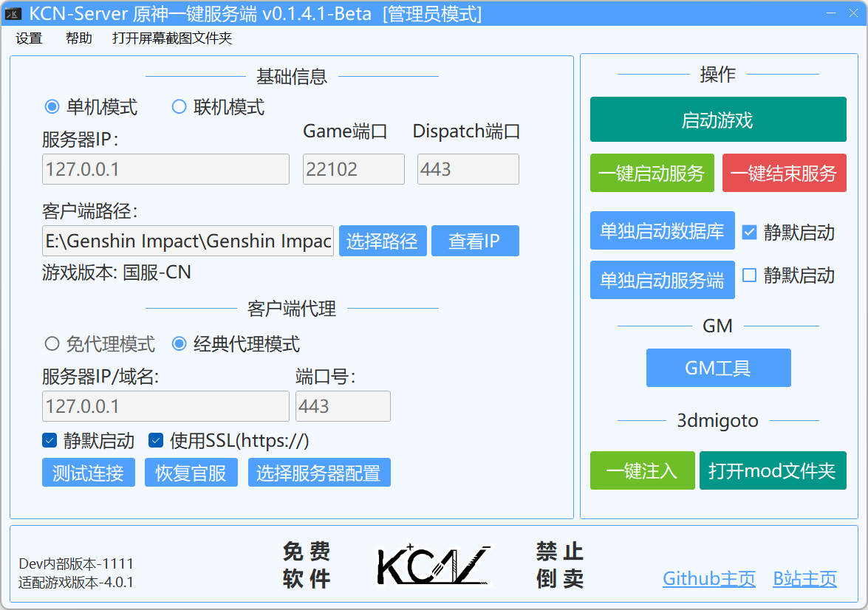Open 选择服务器配置

click(x=319, y=472)
